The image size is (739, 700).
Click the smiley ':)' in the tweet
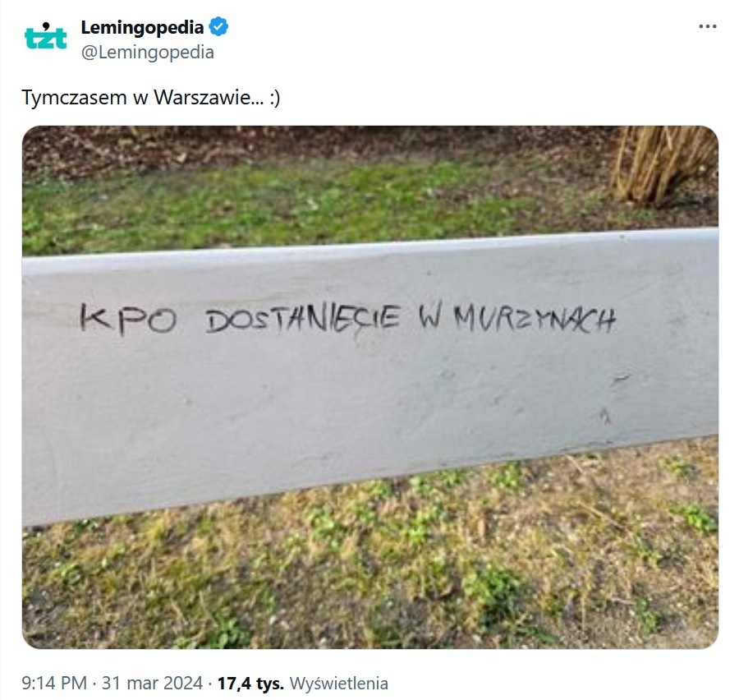[275, 98]
